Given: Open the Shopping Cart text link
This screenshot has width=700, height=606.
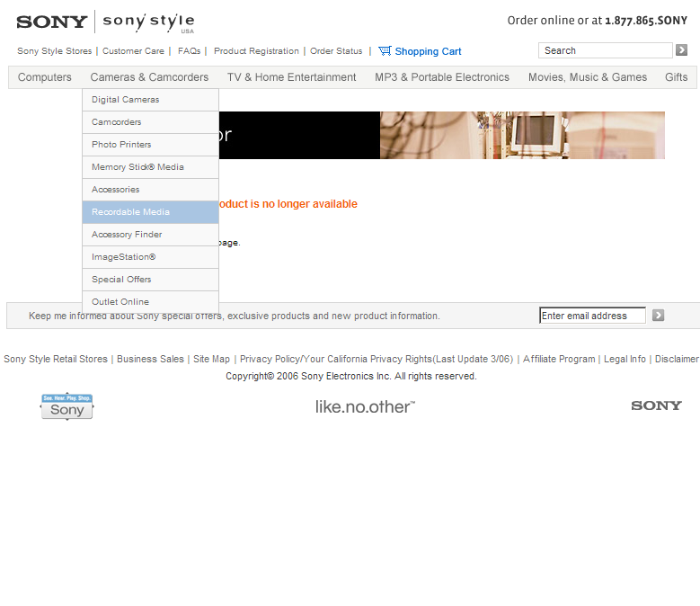Looking at the screenshot, I should [428, 51].
